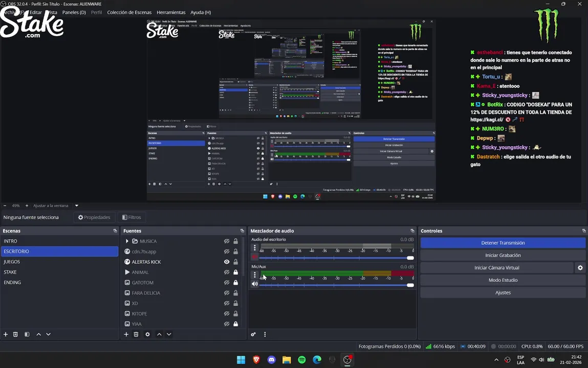Viewport: 588px width, 368px height.
Task: Select the STAKE scene
Action: click(x=60, y=272)
